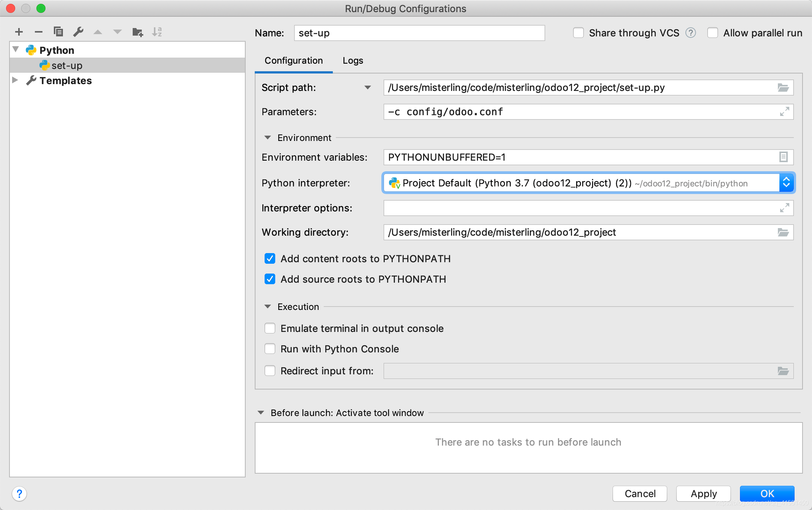
Task: Click the Templates wrench icon in the tree
Action: 31,80
